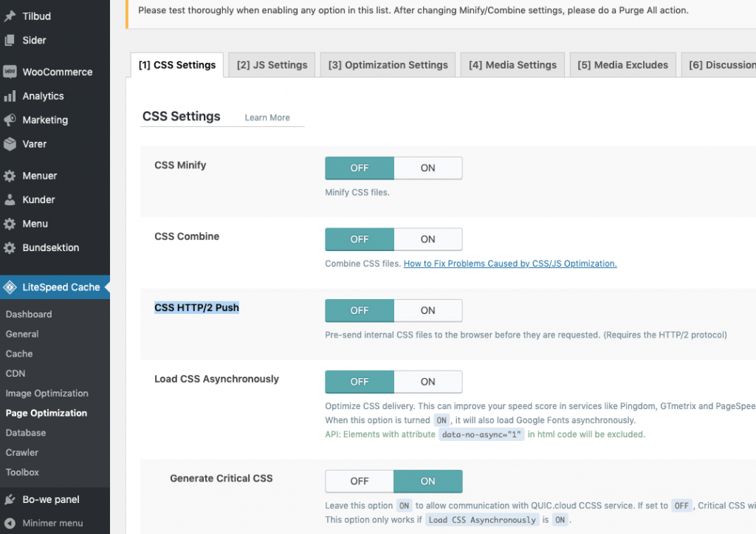Image resolution: width=756 pixels, height=534 pixels.
Task: Turn on CSS Combine
Action: 428,239
